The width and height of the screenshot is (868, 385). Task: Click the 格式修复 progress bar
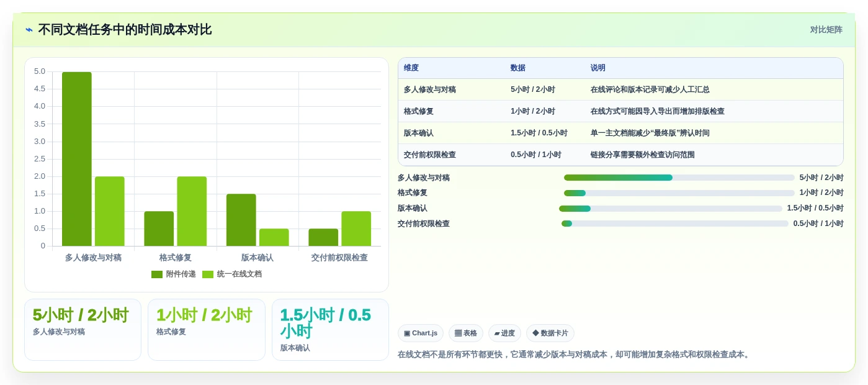pyautogui.click(x=679, y=193)
